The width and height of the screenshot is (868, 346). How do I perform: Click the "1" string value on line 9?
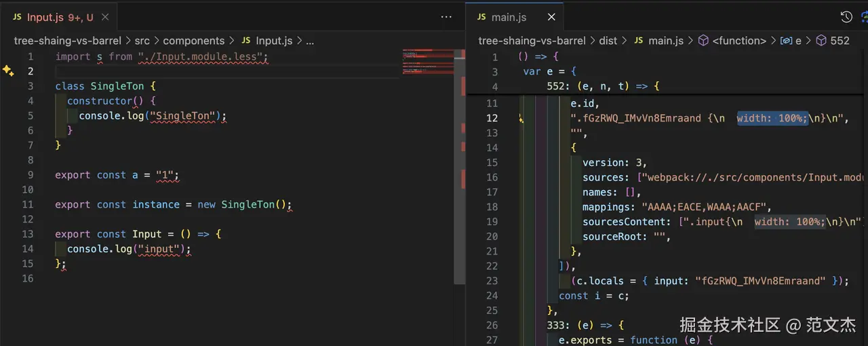click(165, 175)
